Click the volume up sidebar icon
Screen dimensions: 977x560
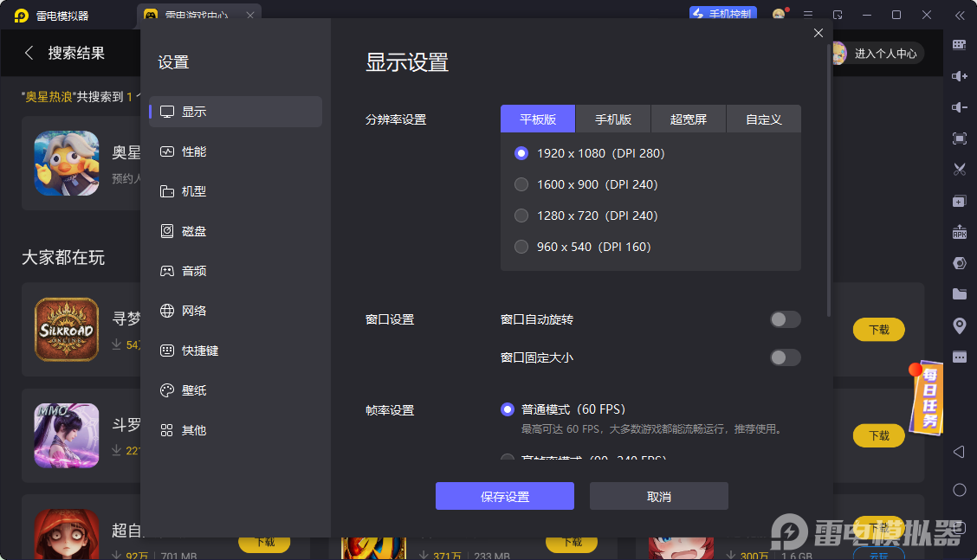click(x=959, y=76)
